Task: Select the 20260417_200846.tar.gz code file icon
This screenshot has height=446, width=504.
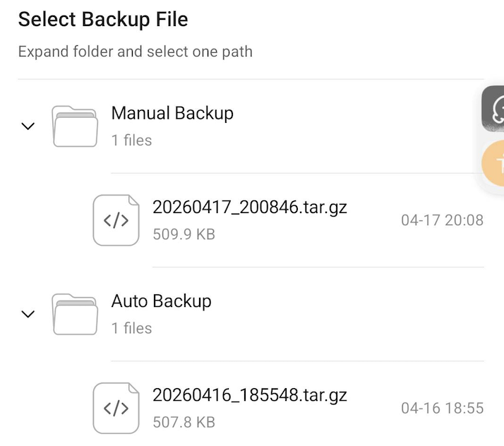Action: (x=116, y=220)
